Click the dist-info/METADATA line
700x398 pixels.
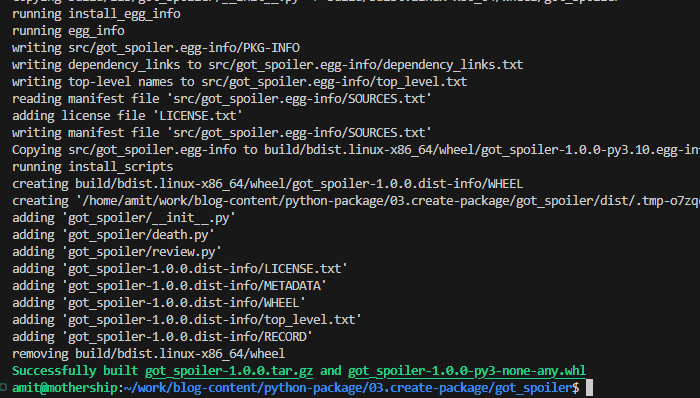pos(169,286)
